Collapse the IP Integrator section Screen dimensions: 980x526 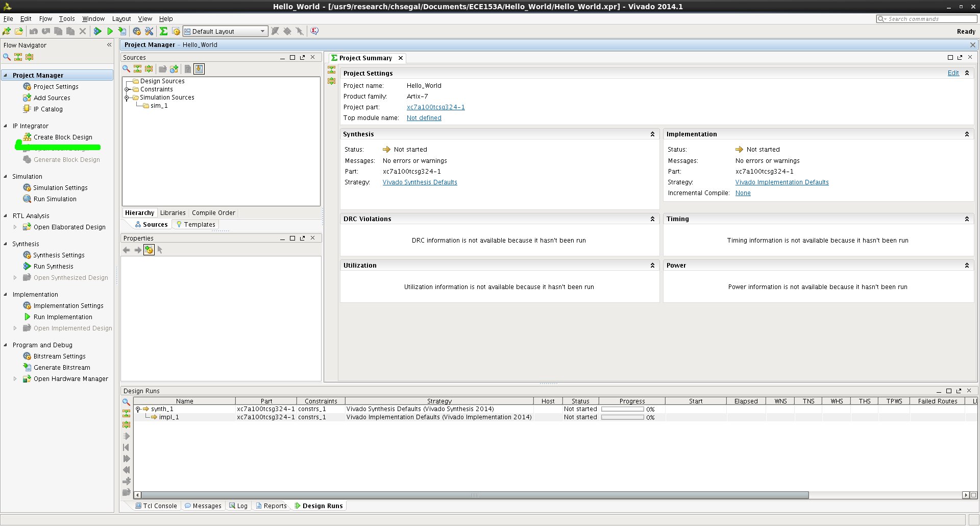coord(6,126)
